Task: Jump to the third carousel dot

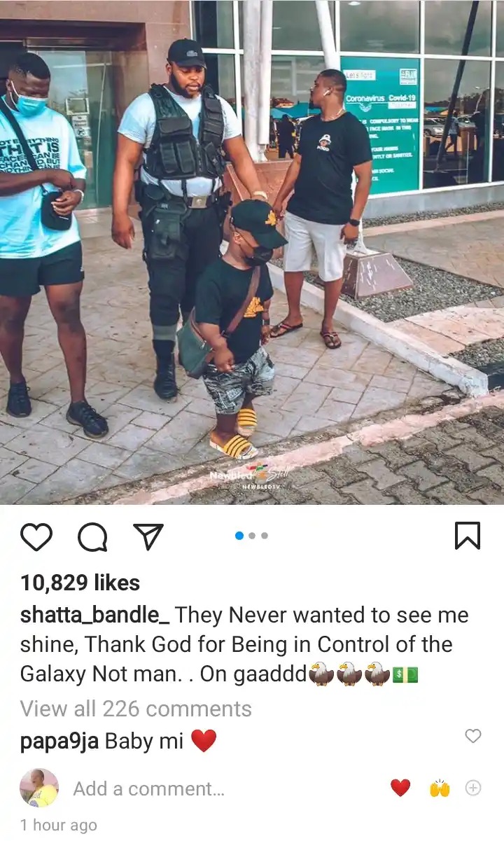Action: [x=265, y=536]
